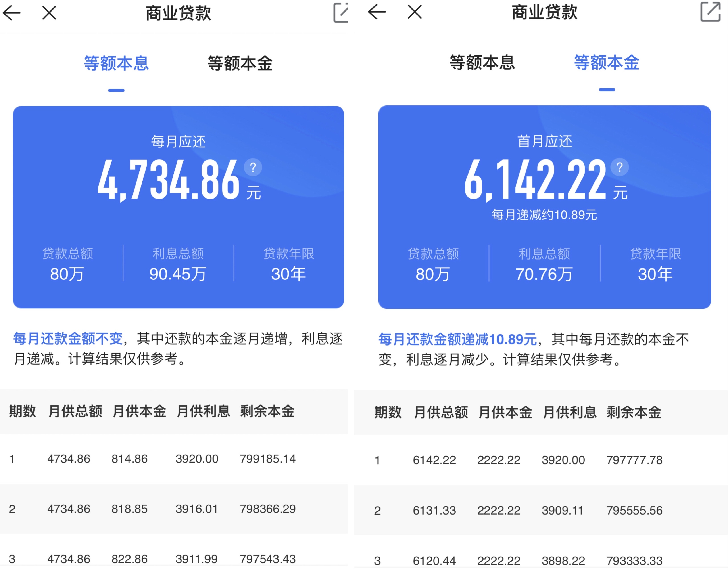Tap cell 814.86 in left table
Screen dimensions: 728x570
coord(129,459)
